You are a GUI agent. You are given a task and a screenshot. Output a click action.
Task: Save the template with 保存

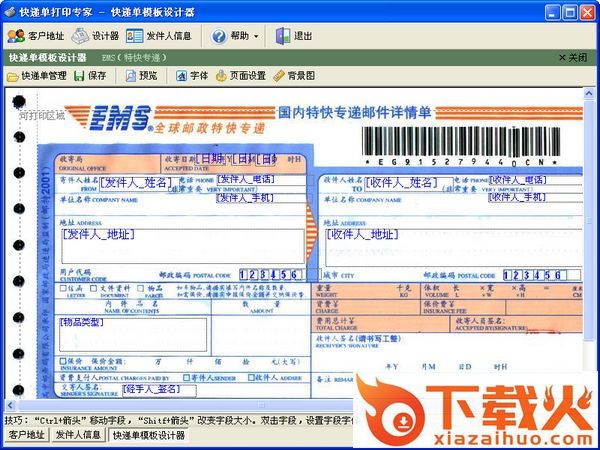coord(90,76)
